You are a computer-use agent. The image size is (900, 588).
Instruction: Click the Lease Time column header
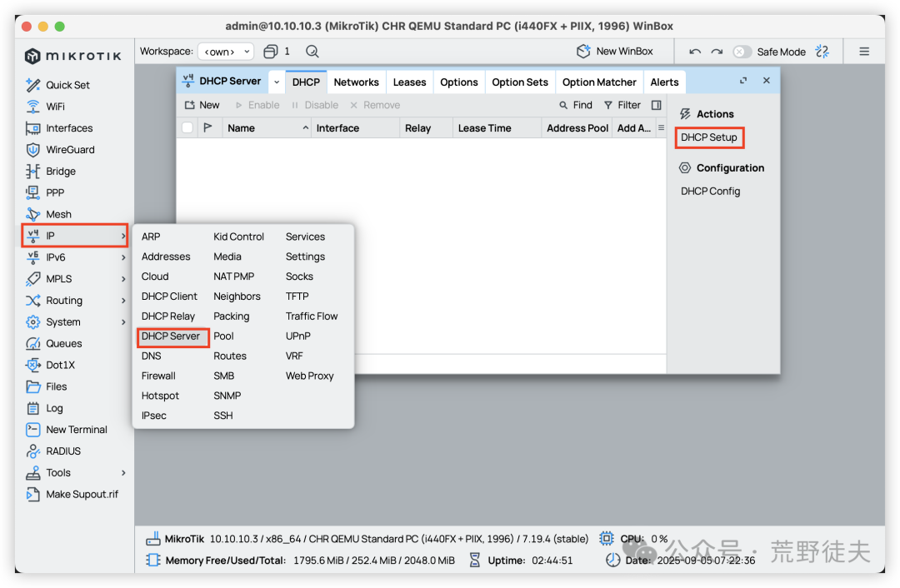[x=497, y=128]
